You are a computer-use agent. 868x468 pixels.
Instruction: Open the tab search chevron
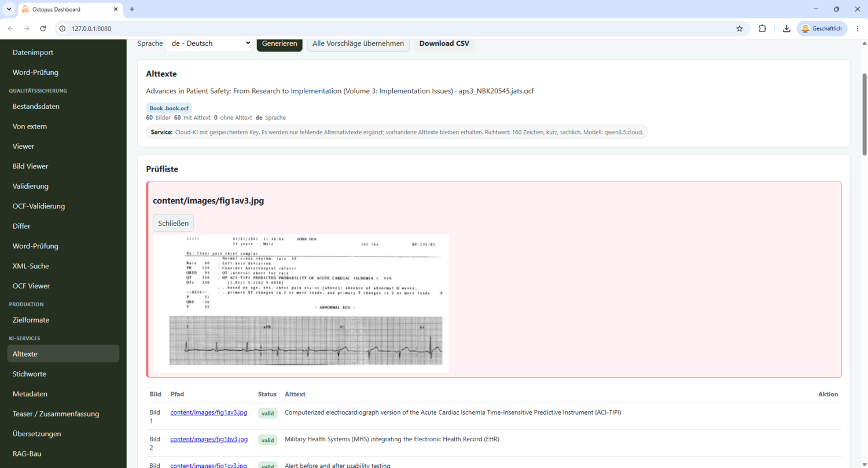(x=9, y=9)
